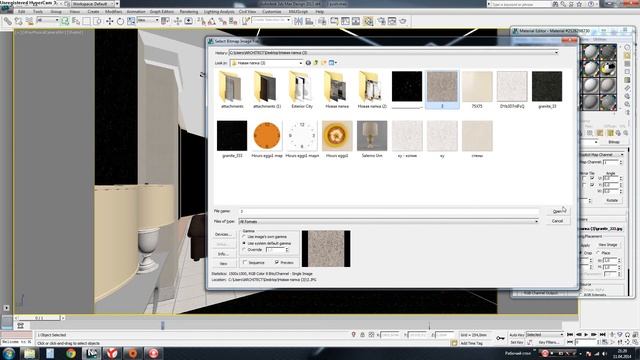Open the Look in folder dropdown
Viewport: 640px width, 360px height.
pyautogui.click(x=301, y=63)
